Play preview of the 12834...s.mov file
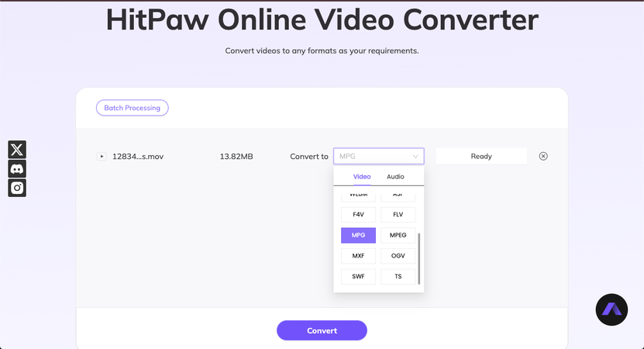 [x=102, y=156]
